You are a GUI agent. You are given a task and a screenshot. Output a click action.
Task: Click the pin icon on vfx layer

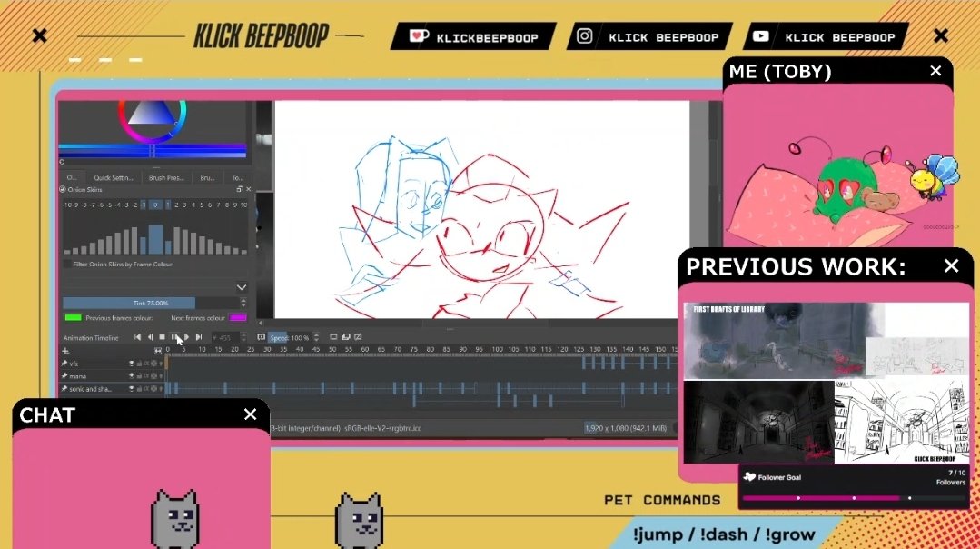tap(64, 364)
